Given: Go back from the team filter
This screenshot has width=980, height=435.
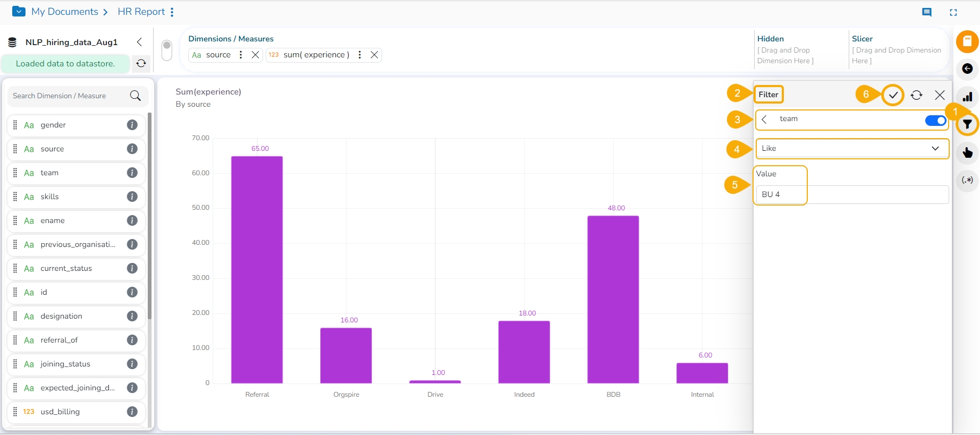Looking at the screenshot, I should tap(764, 119).
